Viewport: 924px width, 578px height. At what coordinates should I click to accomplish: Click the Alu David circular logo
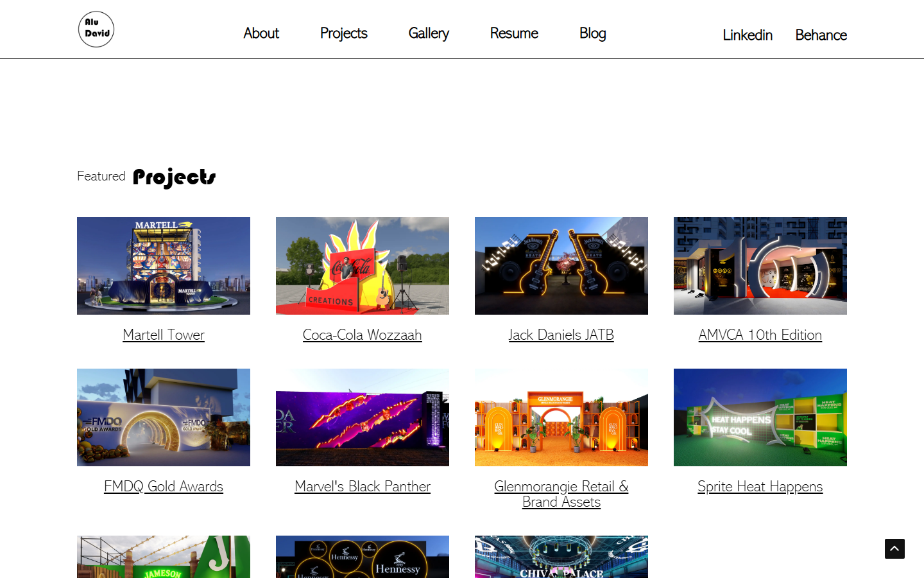(x=96, y=29)
